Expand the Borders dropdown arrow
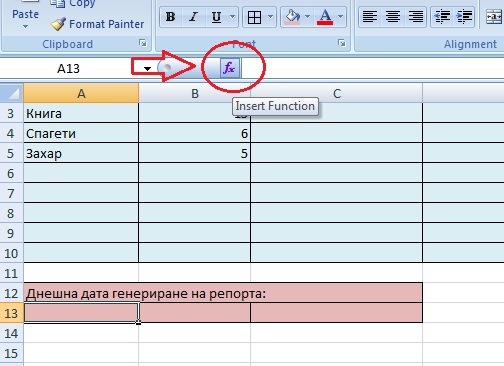 [270, 17]
